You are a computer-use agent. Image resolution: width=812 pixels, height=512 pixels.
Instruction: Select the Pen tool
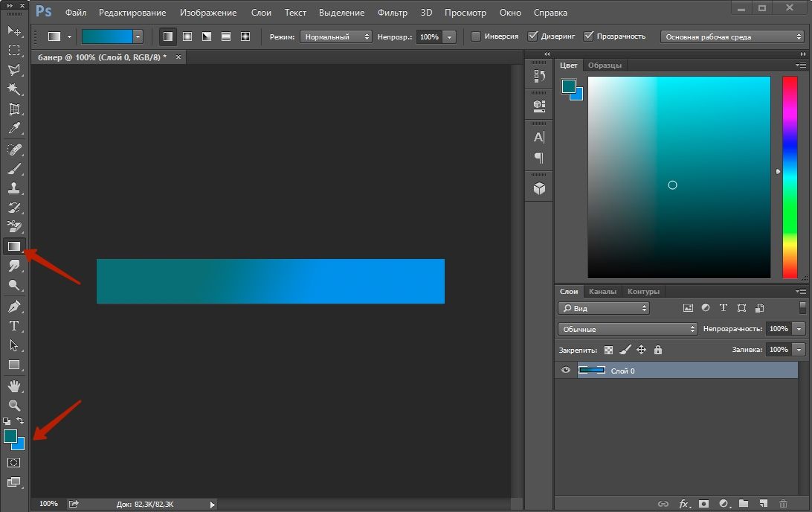click(x=14, y=307)
